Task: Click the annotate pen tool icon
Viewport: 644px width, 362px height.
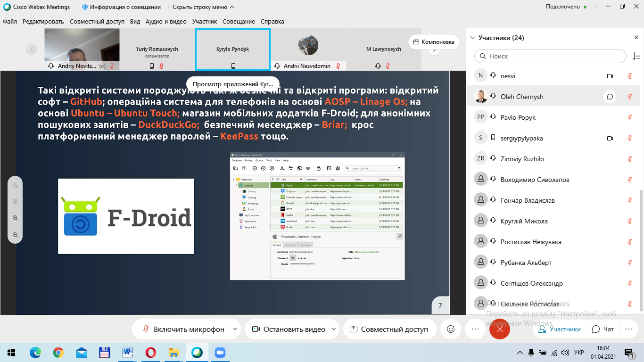Action: pyautogui.click(x=15, y=185)
